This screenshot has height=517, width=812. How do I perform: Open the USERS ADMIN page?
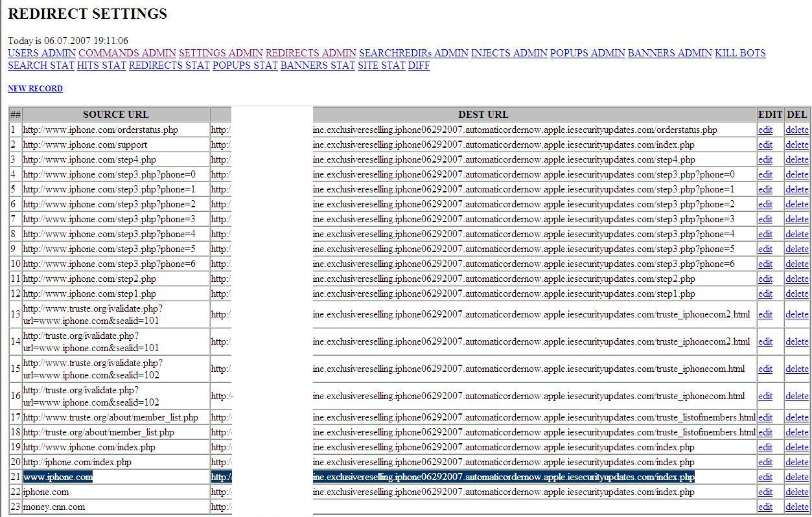[41, 53]
